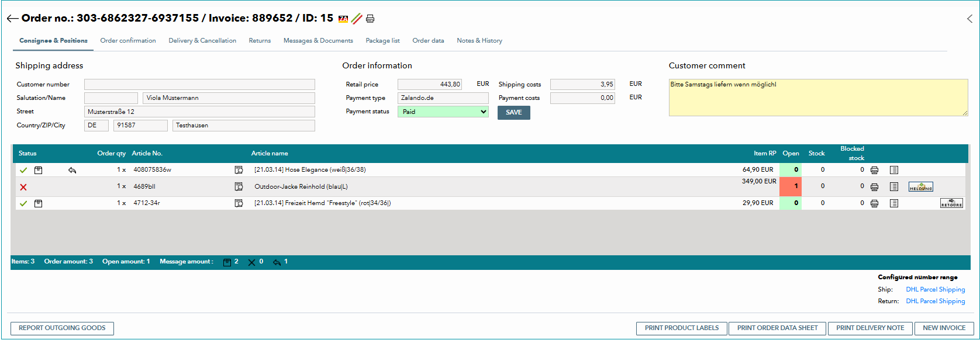Click the German flag icon in the title
The height and width of the screenshot is (340, 980).
343,19
